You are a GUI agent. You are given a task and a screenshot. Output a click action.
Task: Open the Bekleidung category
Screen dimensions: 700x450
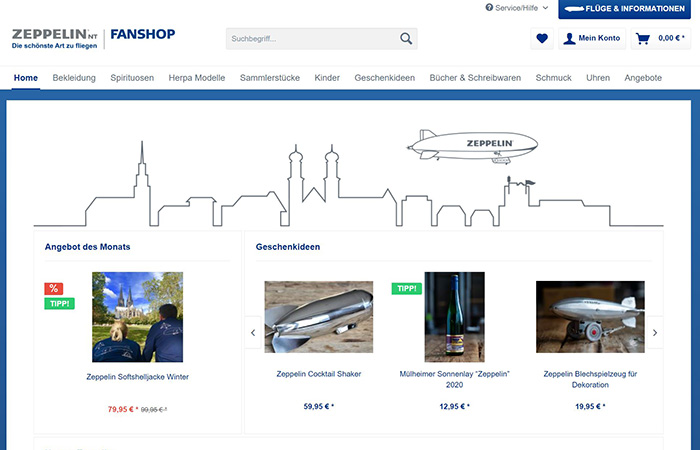click(74, 78)
